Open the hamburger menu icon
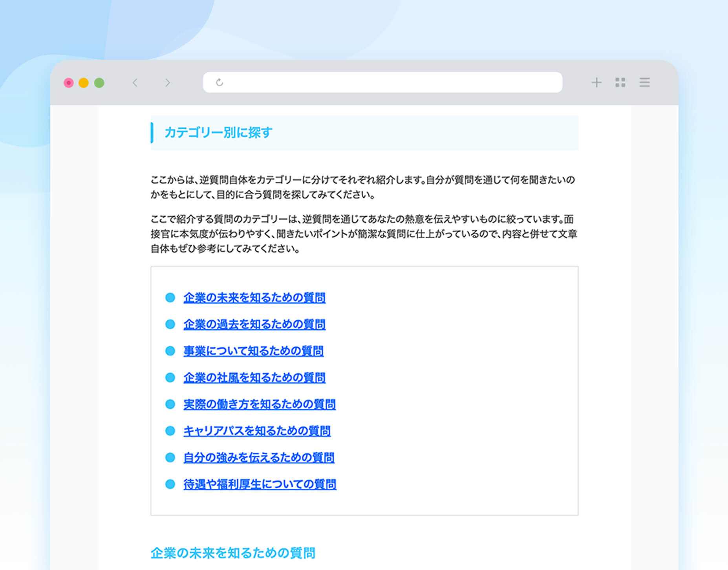Image resolution: width=728 pixels, height=570 pixels. click(644, 82)
